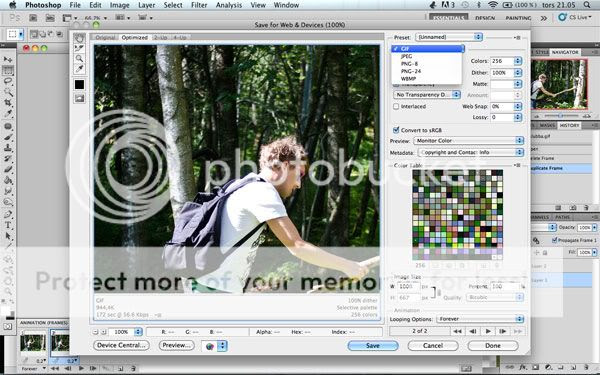Click the adjustment layer icon in Layers panel

pos(548,367)
